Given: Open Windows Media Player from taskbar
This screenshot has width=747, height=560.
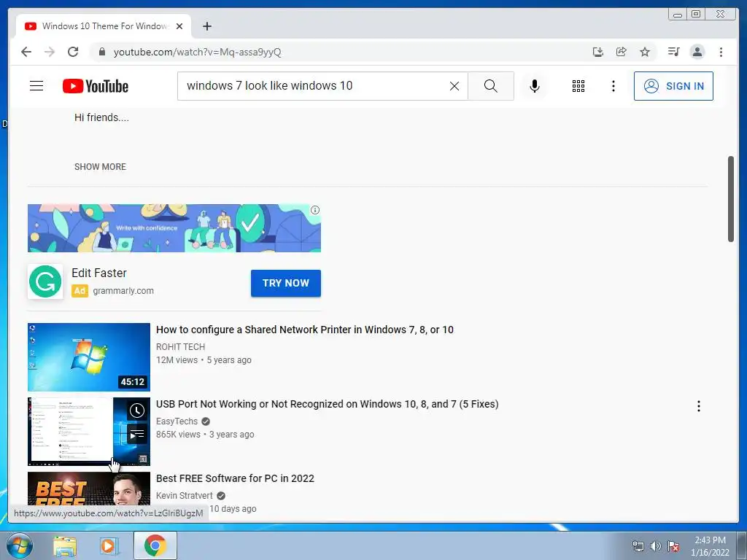Looking at the screenshot, I should (x=109, y=545).
